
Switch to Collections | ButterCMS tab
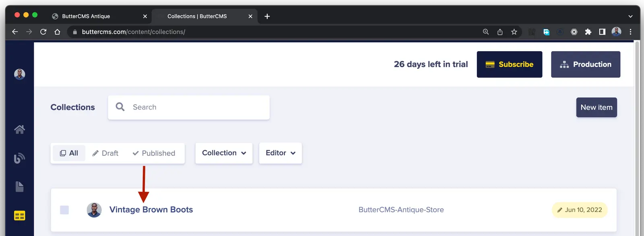[204, 16]
